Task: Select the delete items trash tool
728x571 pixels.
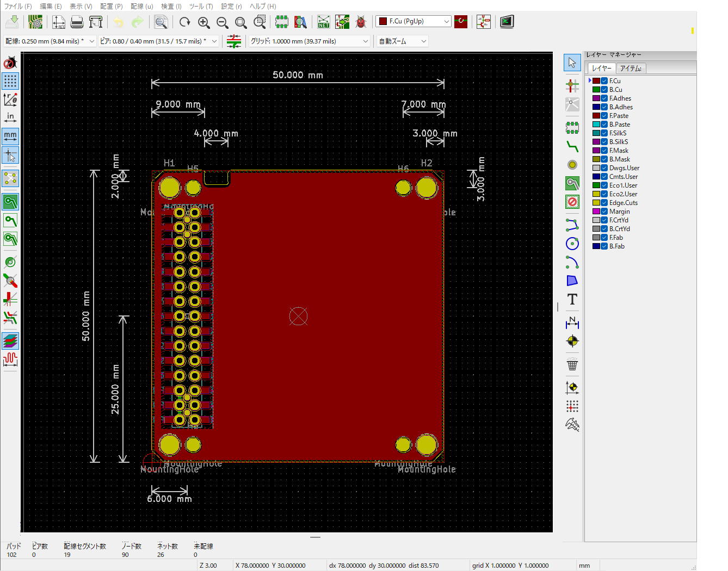Action: point(572,365)
